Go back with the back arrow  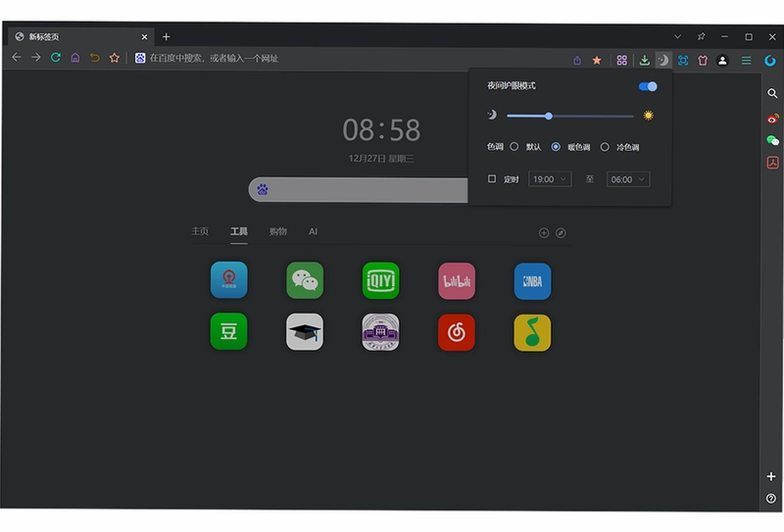coord(17,58)
